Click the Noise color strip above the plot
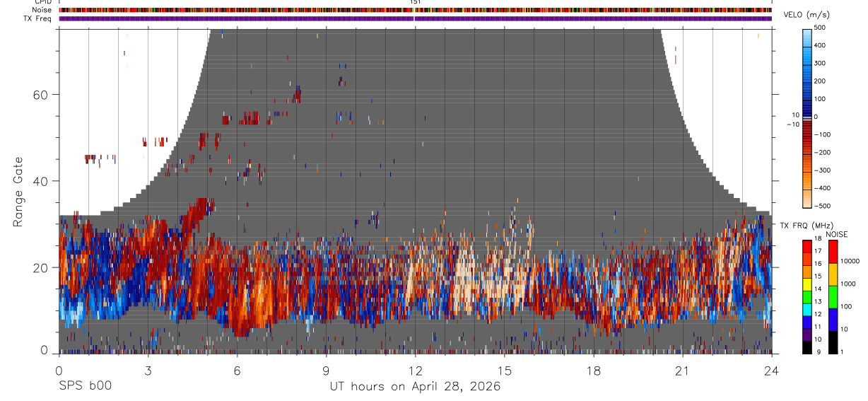 (416, 10)
